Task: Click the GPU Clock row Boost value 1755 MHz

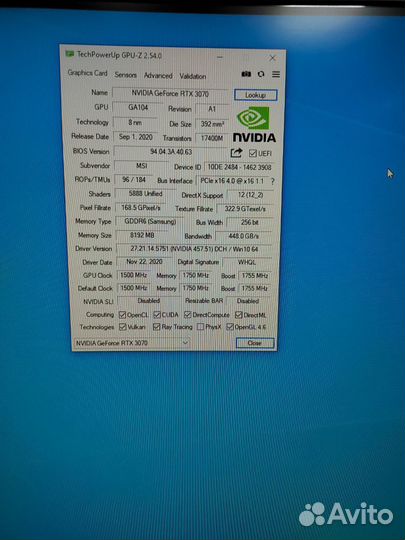Action: tap(255, 276)
